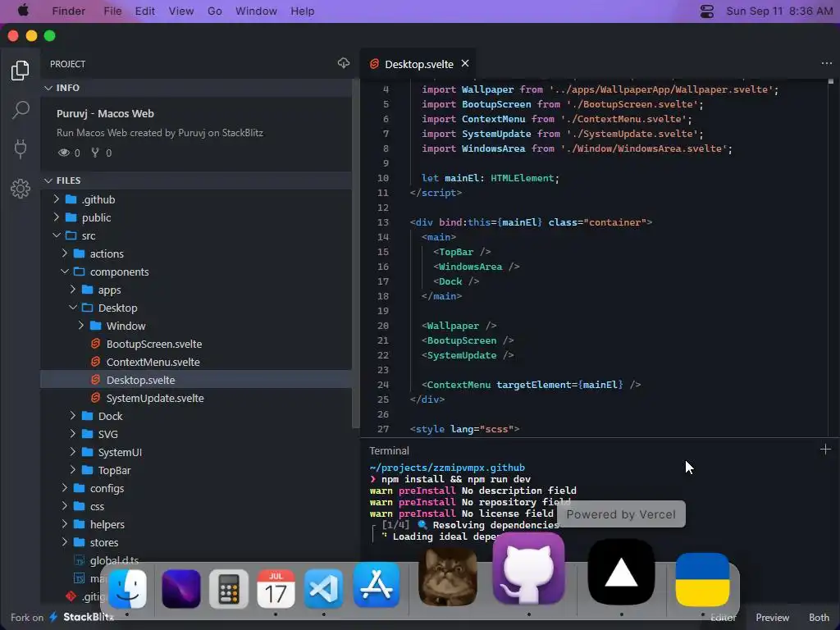Click the Terminal panel header
Image resolution: width=840 pixels, height=630 pixels.
[389, 451]
